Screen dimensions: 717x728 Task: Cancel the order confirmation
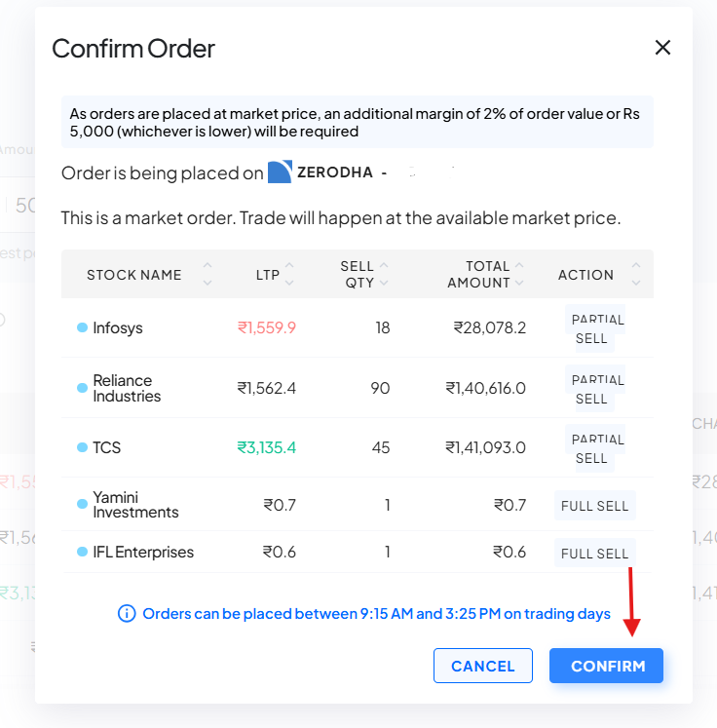point(483,667)
